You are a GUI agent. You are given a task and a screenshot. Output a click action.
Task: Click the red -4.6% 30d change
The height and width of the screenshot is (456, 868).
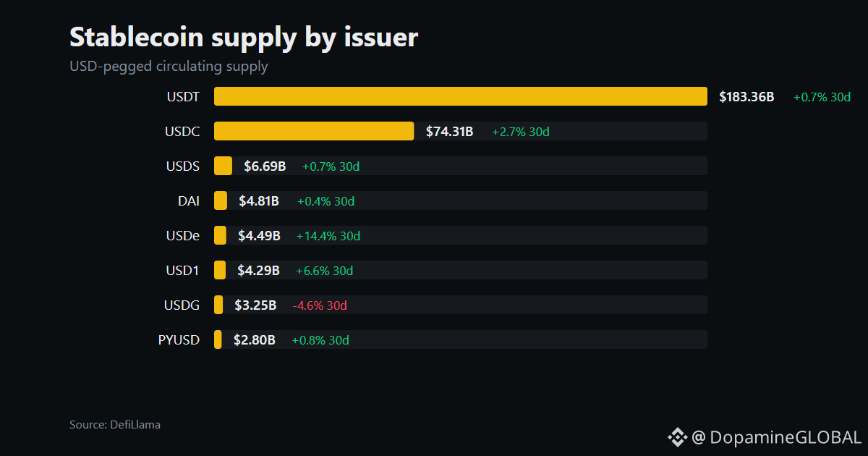[320, 305]
